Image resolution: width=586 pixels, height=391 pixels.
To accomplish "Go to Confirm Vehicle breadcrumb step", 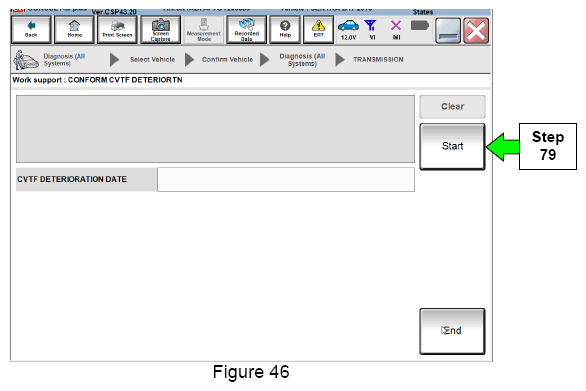I will [x=227, y=60].
